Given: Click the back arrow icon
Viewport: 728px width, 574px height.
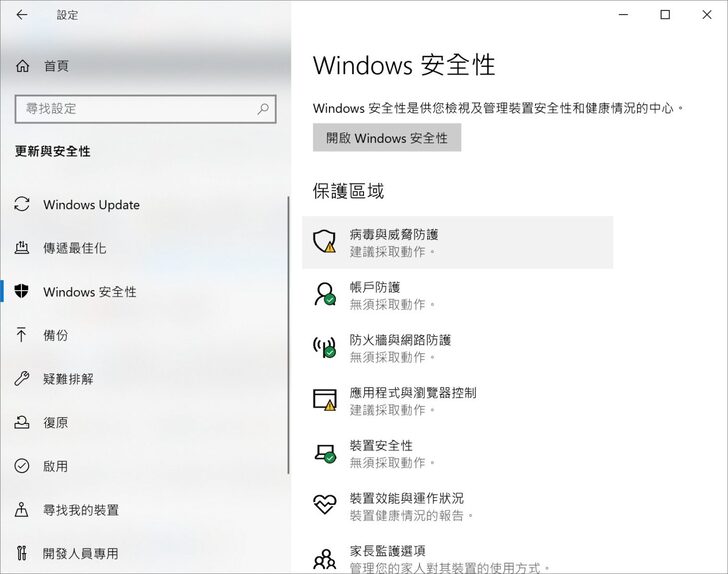Looking at the screenshot, I should (x=22, y=15).
